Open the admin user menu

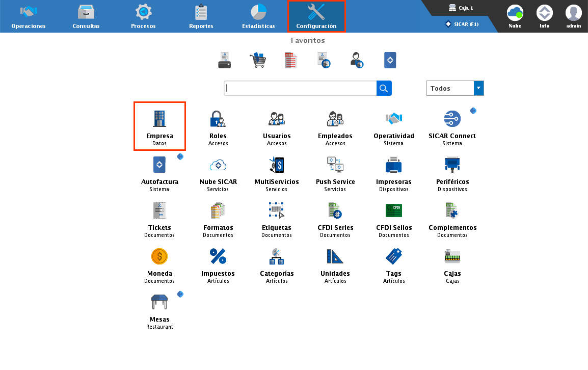(x=573, y=16)
